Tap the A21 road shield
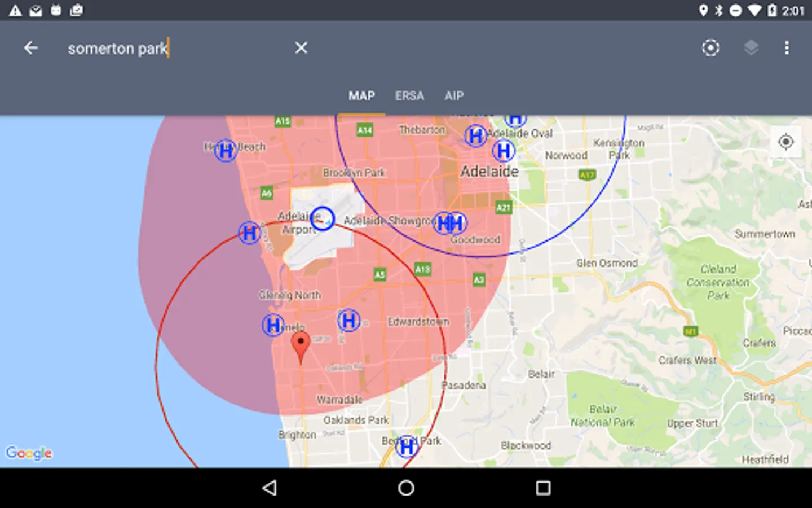The height and width of the screenshot is (508, 812). [504, 208]
